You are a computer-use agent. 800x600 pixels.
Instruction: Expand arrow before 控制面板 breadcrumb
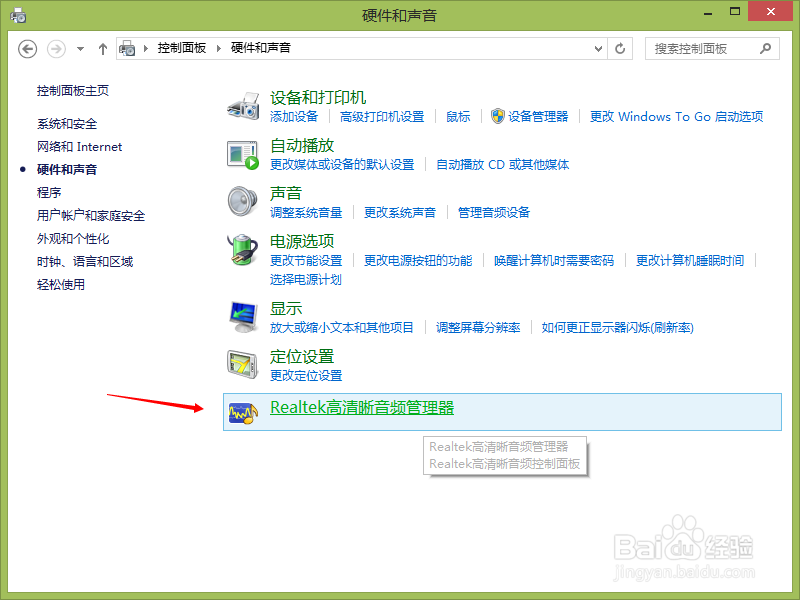point(146,48)
